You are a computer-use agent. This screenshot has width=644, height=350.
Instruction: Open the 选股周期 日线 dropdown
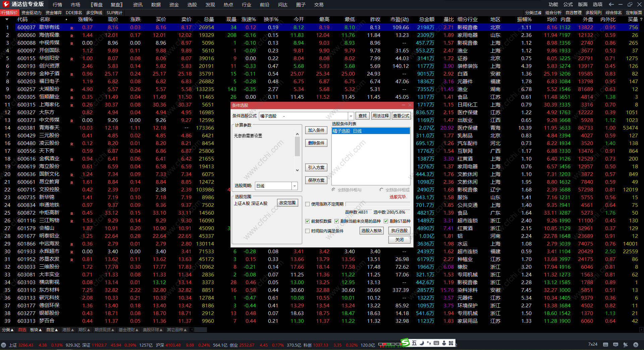pos(294,186)
